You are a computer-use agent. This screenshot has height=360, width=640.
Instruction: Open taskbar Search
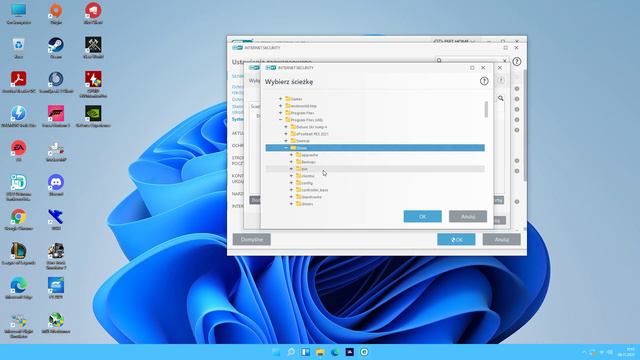(x=291, y=352)
